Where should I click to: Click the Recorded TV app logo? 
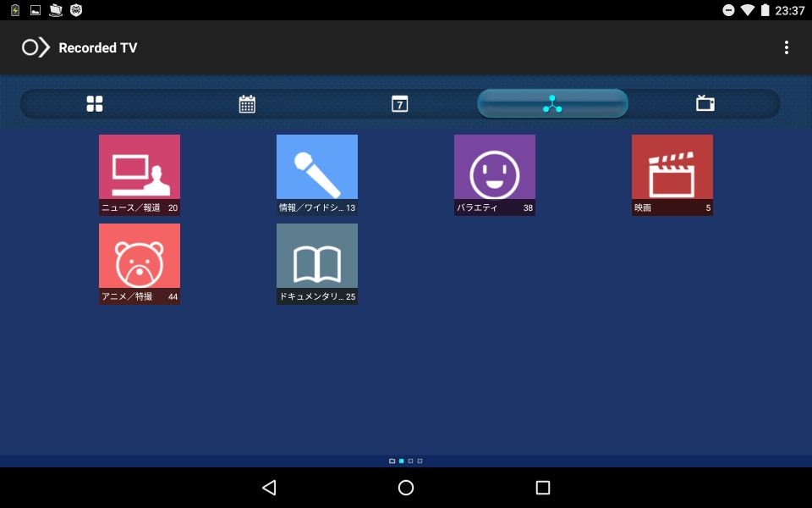pyautogui.click(x=36, y=47)
